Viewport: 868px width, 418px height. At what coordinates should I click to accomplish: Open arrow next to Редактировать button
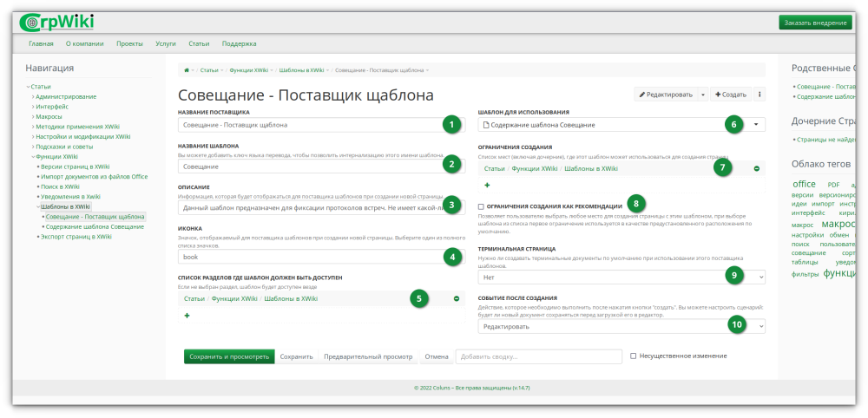(x=702, y=95)
